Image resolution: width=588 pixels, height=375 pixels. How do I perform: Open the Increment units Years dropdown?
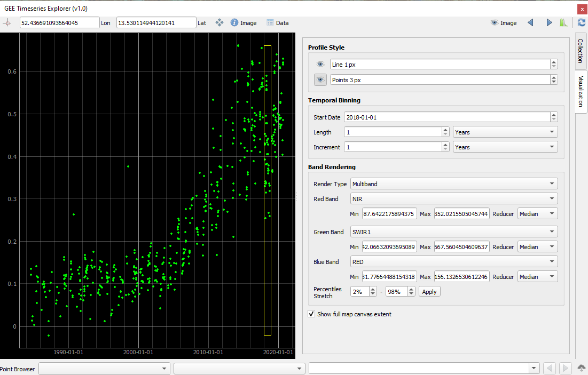pyautogui.click(x=505, y=147)
